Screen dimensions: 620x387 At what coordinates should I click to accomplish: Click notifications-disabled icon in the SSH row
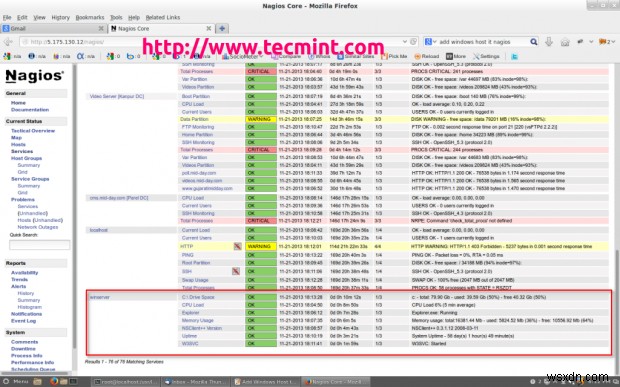pos(236,271)
